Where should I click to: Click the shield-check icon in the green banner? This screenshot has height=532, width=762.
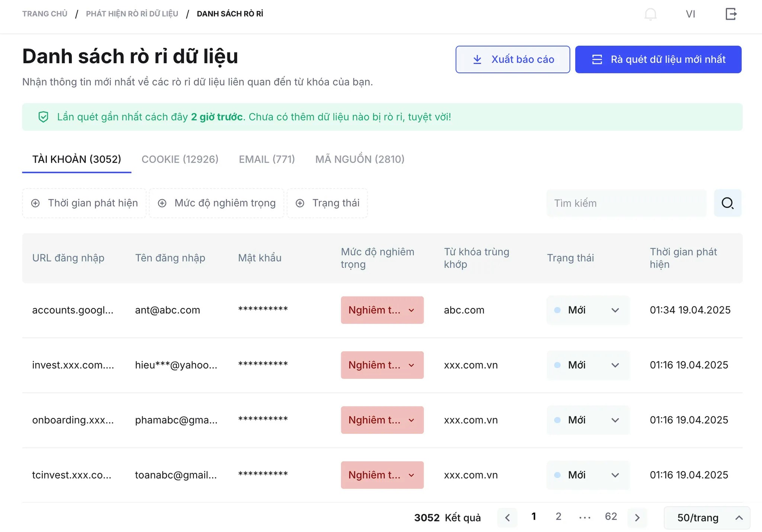pos(44,117)
